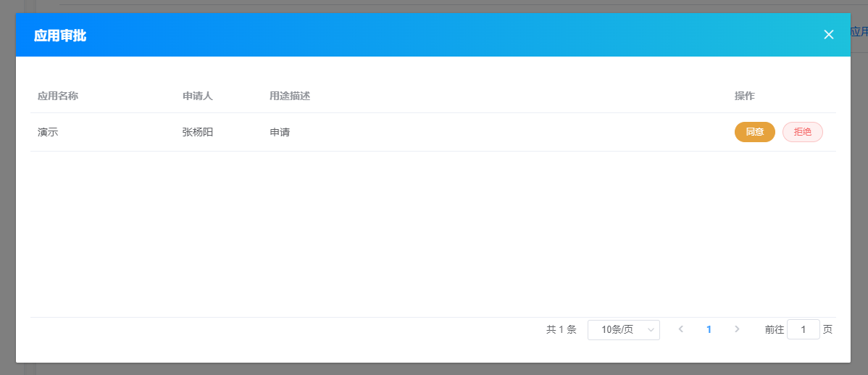Approve the 演示 application with 同意
The height and width of the screenshot is (375, 868).
click(754, 132)
